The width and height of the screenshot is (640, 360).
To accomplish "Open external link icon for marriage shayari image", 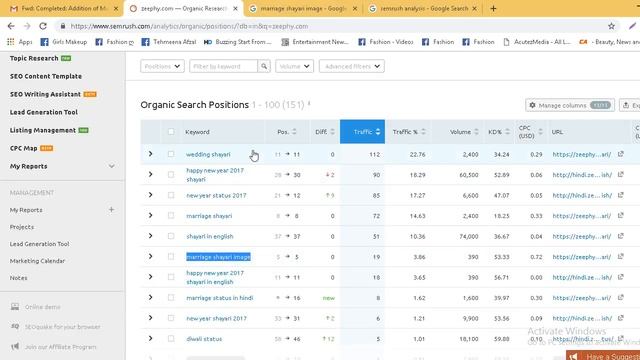I will (x=620, y=257).
